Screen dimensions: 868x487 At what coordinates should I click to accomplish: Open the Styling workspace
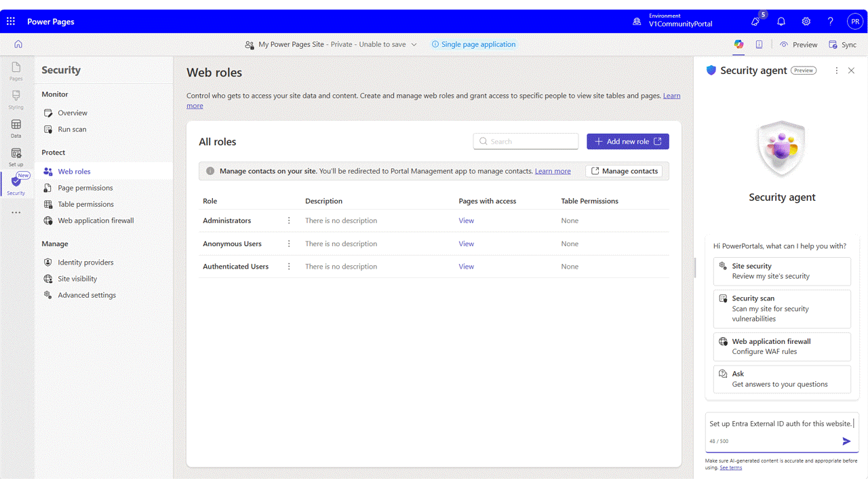[x=16, y=99]
